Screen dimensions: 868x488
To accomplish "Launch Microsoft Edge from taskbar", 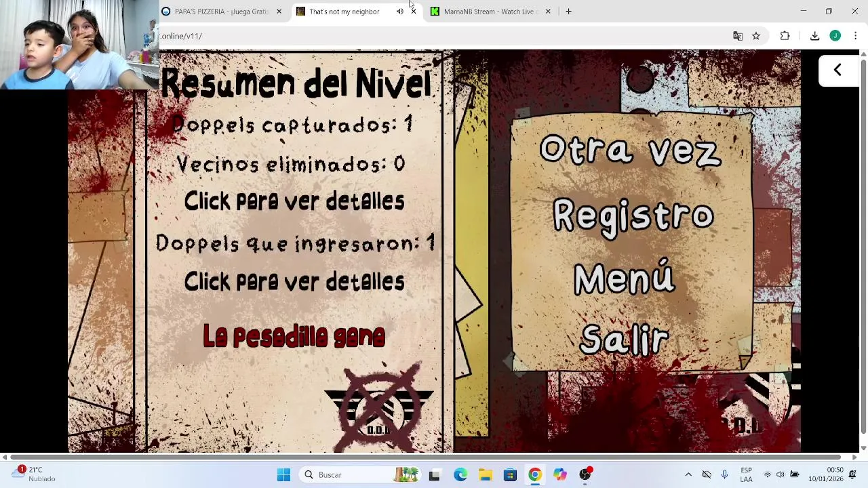I will pos(460,475).
